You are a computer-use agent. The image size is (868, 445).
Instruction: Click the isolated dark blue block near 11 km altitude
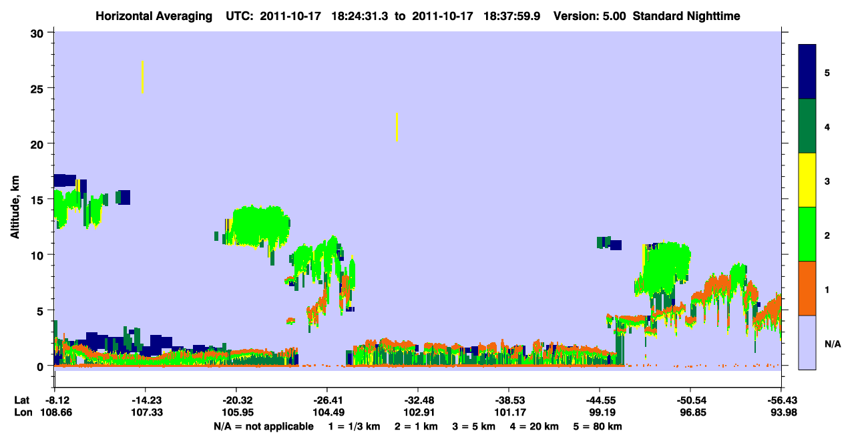point(616,245)
